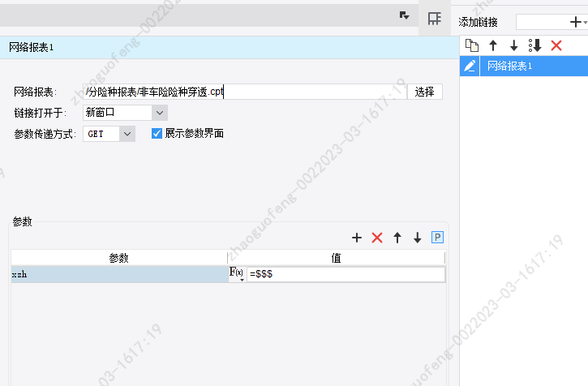Open the F(x) formula type selector

(x=237, y=274)
